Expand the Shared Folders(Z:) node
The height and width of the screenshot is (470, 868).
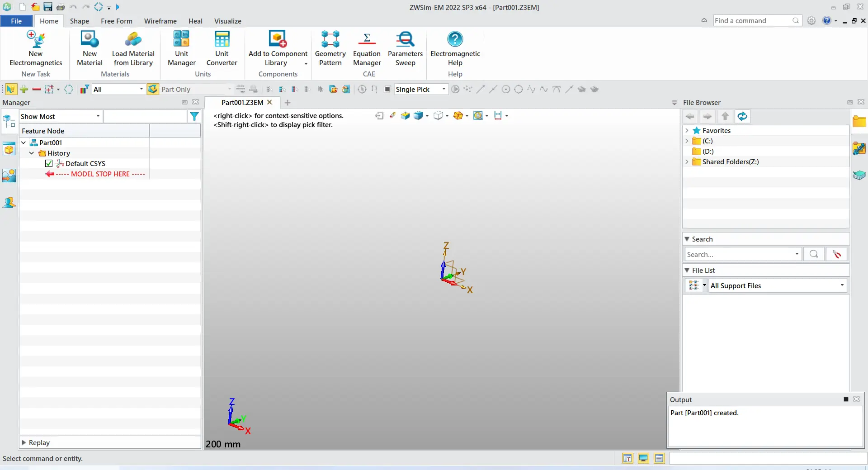pos(687,161)
